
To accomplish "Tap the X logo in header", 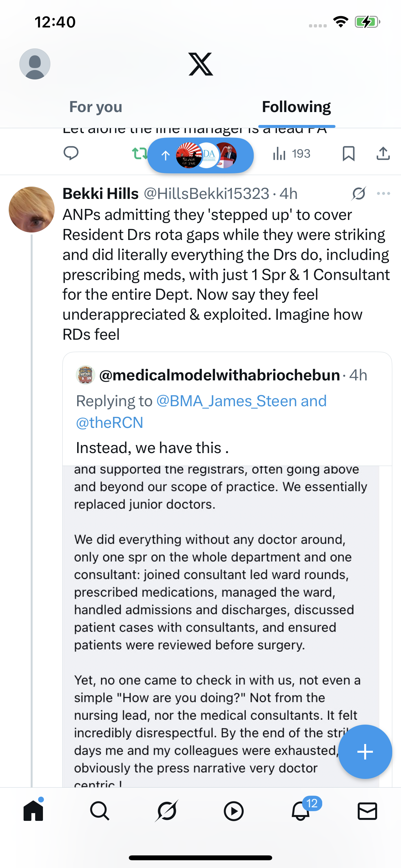I will coord(200,64).
